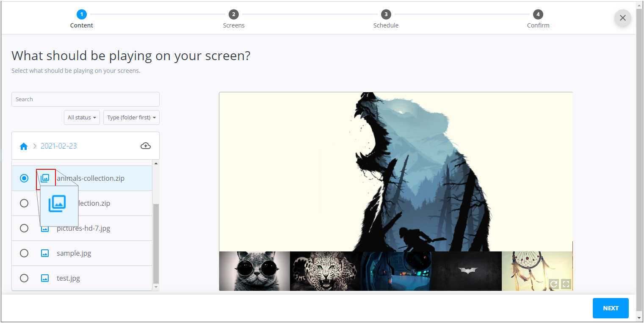Click the cloud upload icon
This screenshot has width=644, height=323.
click(x=146, y=146)
